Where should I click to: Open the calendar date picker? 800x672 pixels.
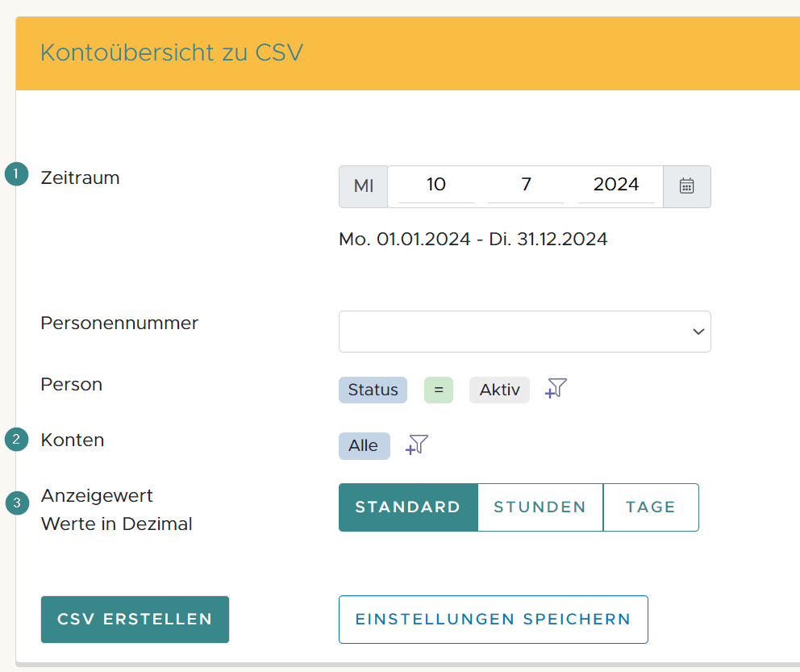coord(686,186)
